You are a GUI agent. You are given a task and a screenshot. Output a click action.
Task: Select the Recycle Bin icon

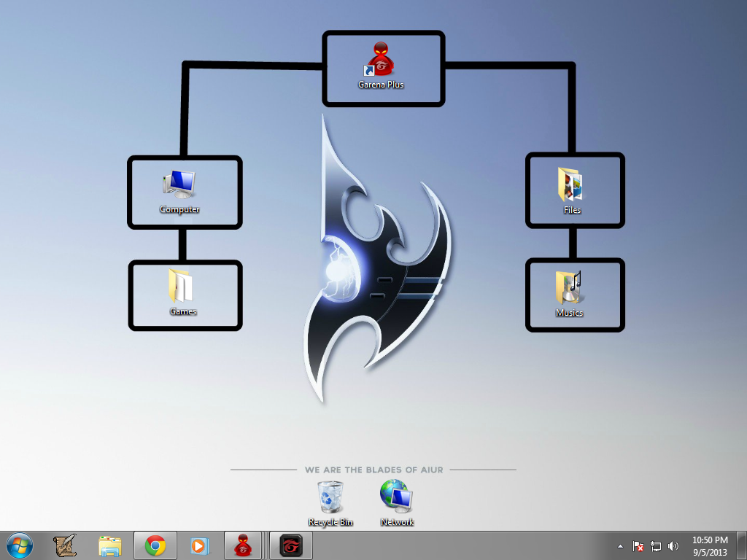330,503
